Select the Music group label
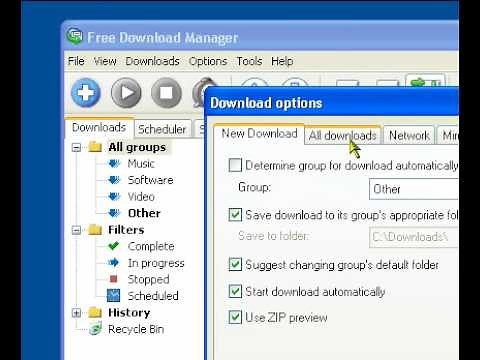The width and height of the screenshot is (480, 360). pyautogui.click(x=141, y=164)
